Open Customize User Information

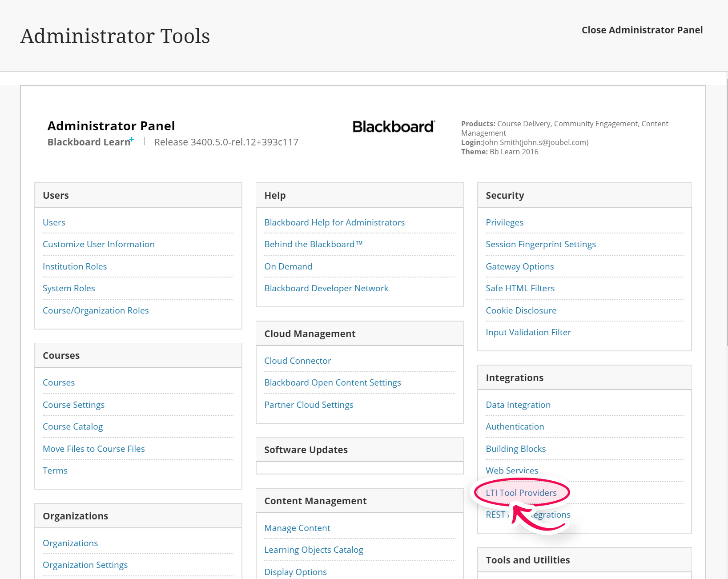tap(99, 244)
